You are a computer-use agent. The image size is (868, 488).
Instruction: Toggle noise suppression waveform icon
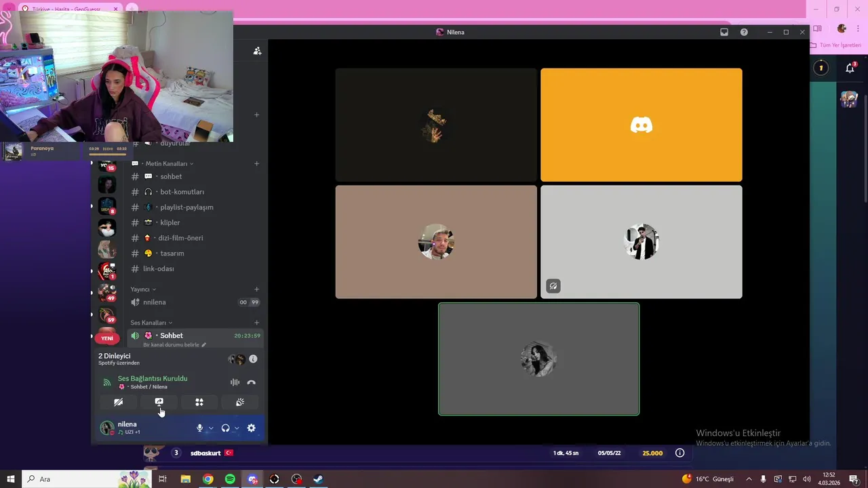(x=235, y=382)
